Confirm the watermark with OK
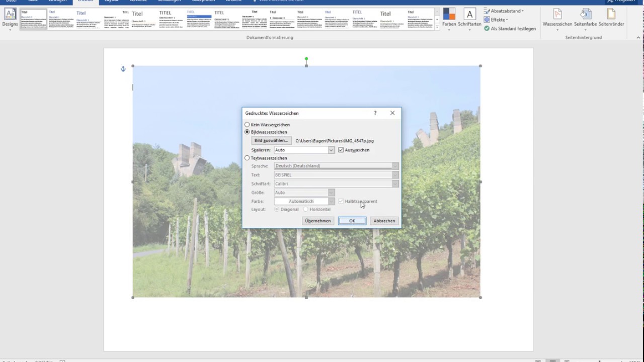Screen dimensions: 644x362 point(352,221)
